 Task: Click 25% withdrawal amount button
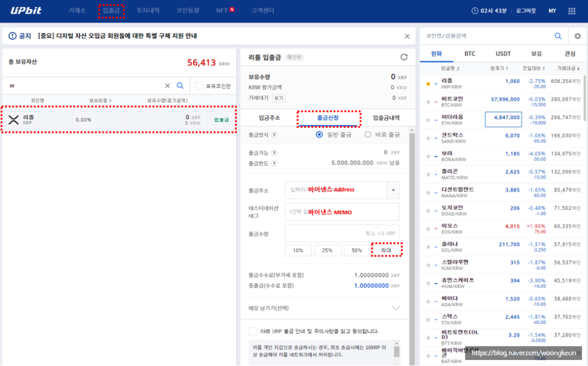(327, 250)
